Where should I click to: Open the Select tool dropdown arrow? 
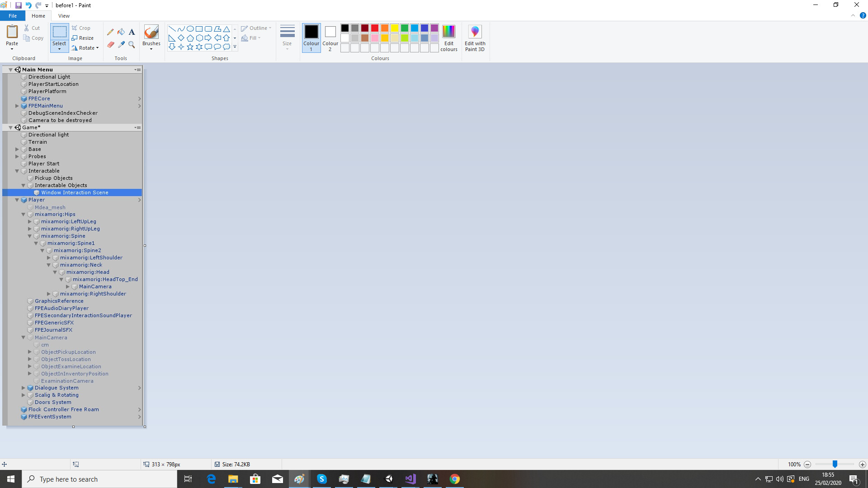(x=59, y=49)
